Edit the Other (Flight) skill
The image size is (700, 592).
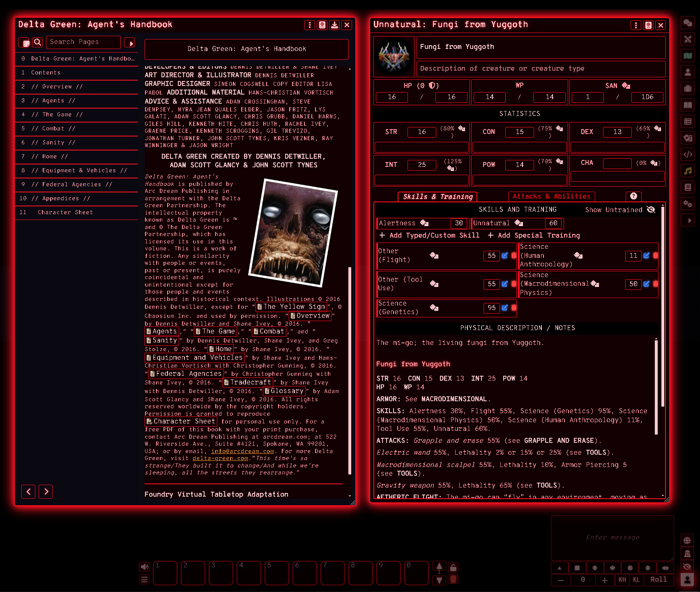[x=505, y=255]
